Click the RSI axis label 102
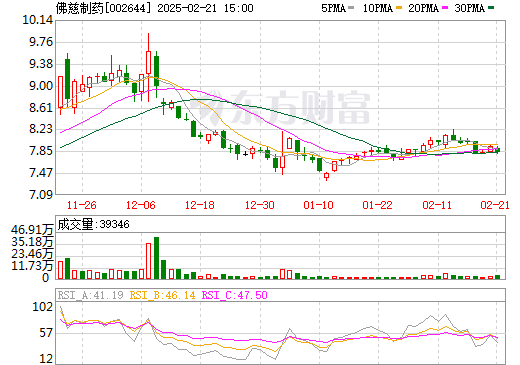The height and width of the screenshot is (365, 520). (43, 307)
